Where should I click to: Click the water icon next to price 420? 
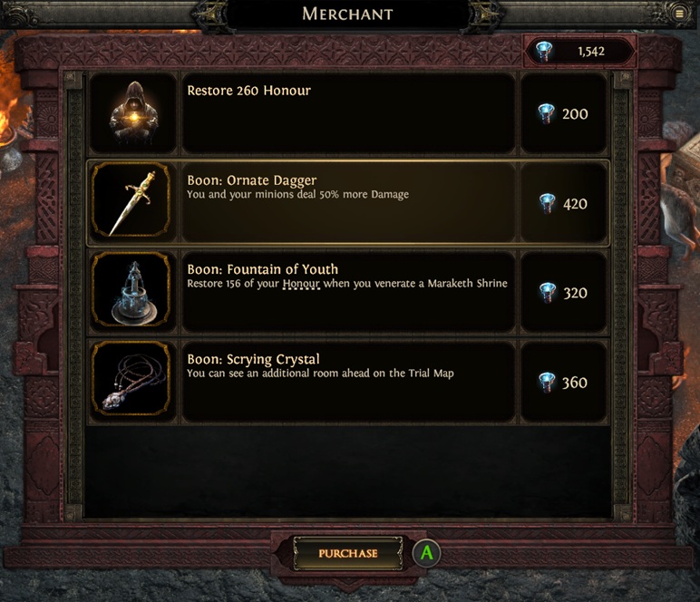547,203
